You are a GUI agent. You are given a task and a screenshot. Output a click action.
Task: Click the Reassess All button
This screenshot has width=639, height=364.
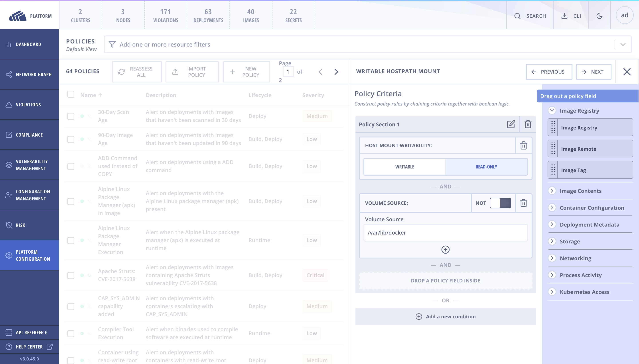(137, 72)
